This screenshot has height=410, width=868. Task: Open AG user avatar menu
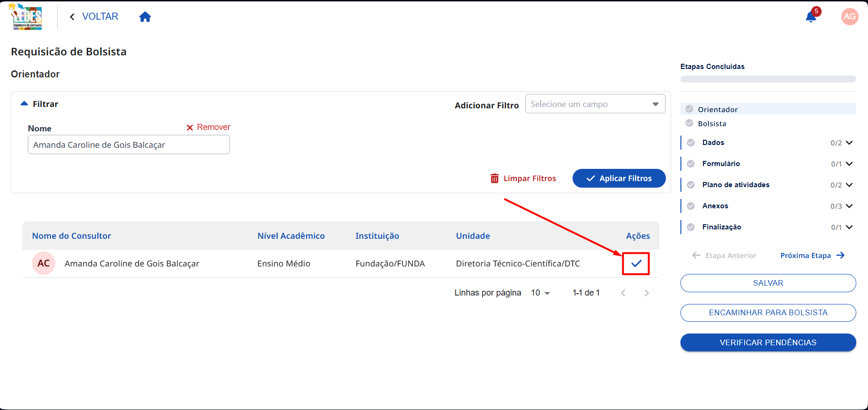[850, 16]
